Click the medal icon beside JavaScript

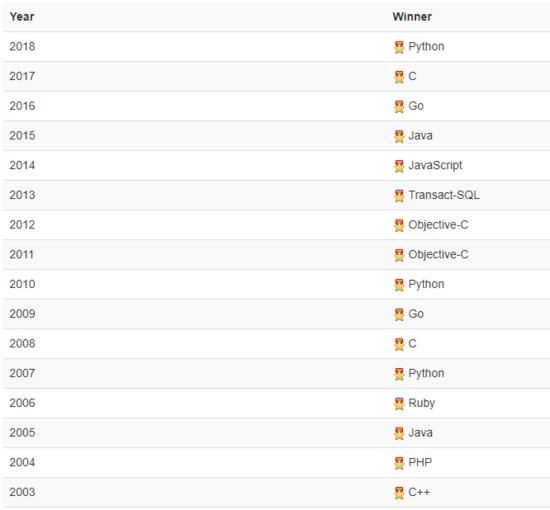399,166
